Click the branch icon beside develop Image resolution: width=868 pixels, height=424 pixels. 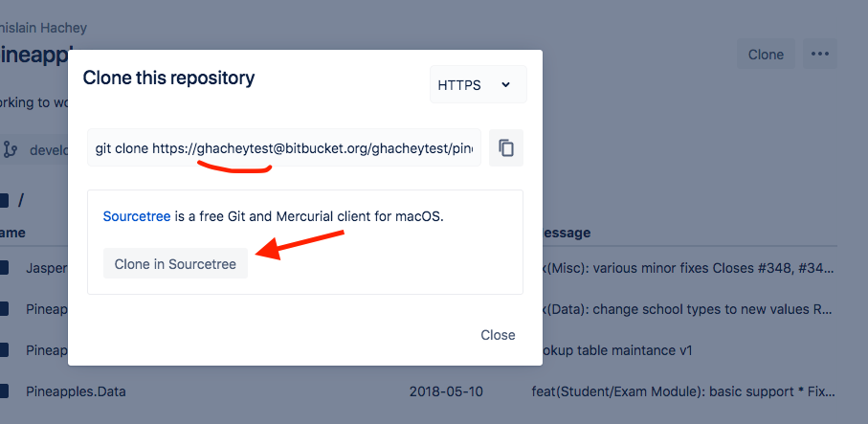(11, 149)
